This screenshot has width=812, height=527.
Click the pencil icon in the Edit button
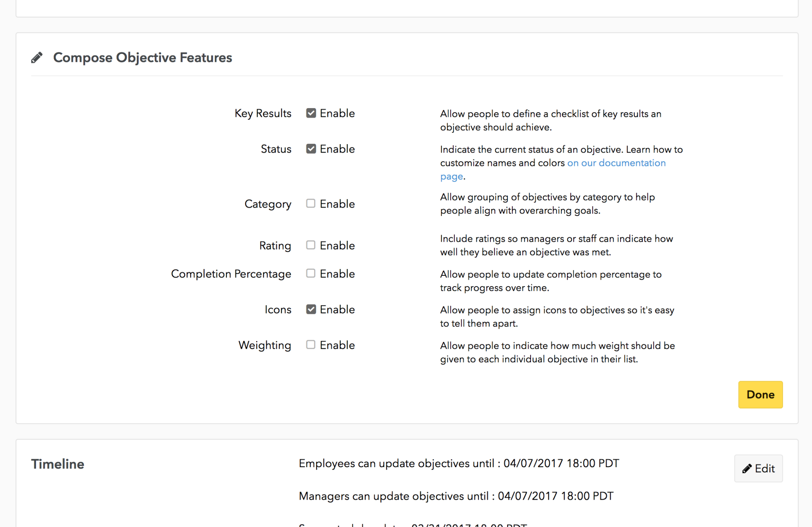(747, 469)
